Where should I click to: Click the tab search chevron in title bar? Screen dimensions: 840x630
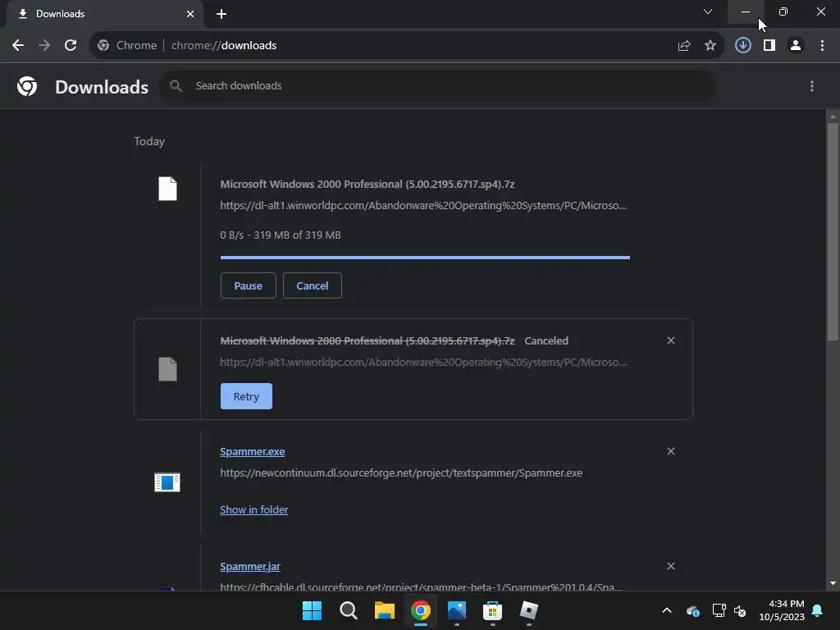click(708, 11)
